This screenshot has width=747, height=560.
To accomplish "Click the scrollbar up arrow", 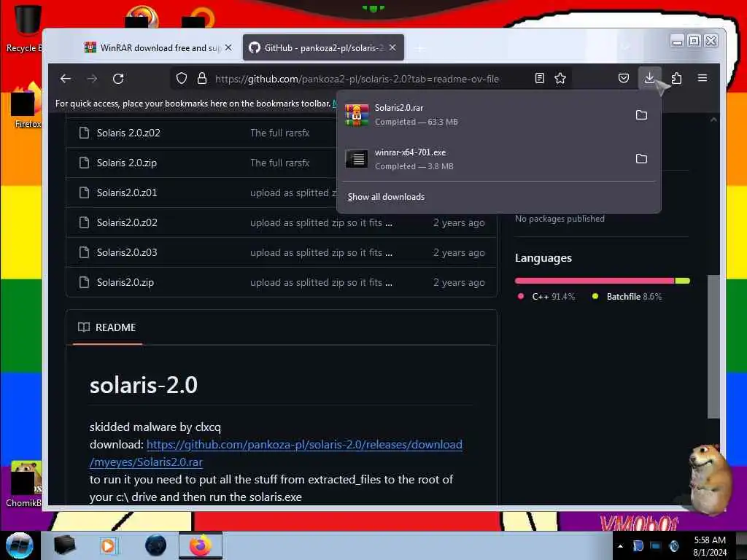I will click(x=713, y=120).
